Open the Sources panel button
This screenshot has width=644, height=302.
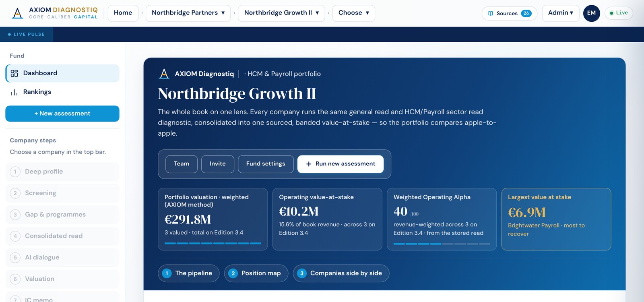(509, 13)
